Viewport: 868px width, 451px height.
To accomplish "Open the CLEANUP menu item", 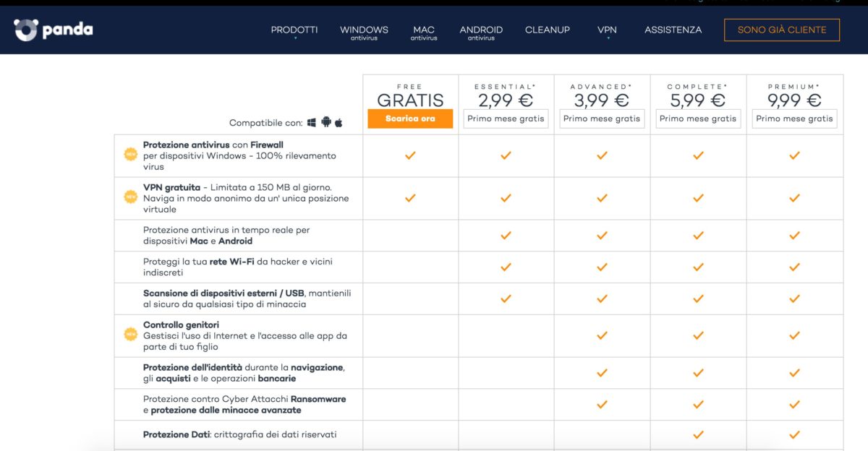I will 548,30.
